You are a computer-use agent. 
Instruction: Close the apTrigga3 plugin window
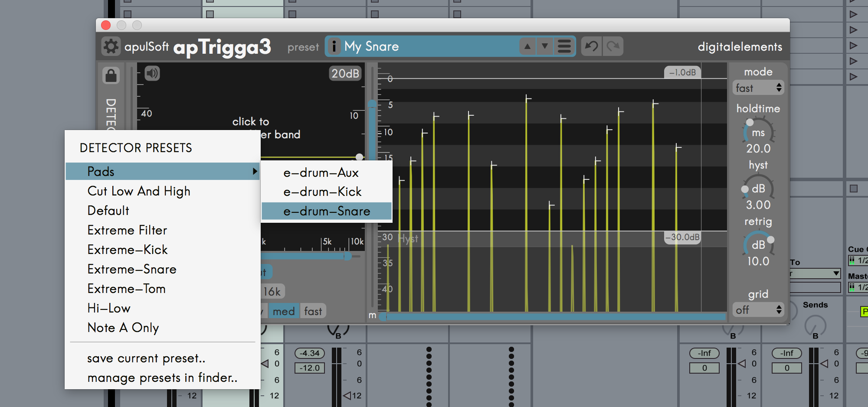pyautogui.click(x=105, y=25)
